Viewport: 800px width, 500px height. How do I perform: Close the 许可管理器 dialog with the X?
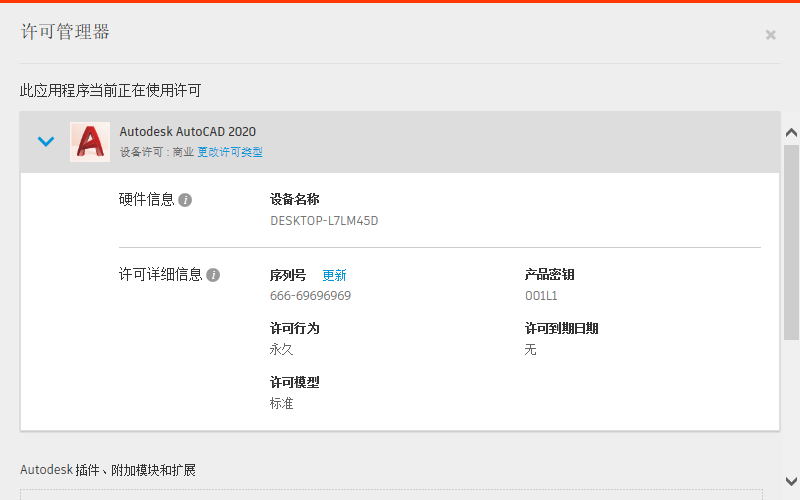770,35
